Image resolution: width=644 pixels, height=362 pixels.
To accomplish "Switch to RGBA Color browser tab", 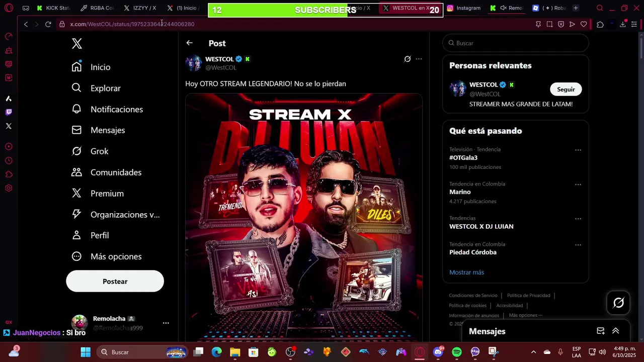I will click(97, 8).
